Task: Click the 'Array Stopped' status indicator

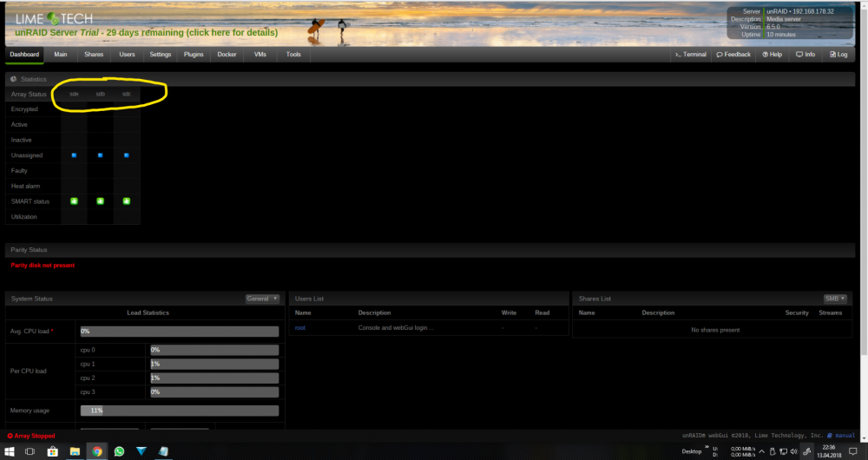Action: point(31,436)
